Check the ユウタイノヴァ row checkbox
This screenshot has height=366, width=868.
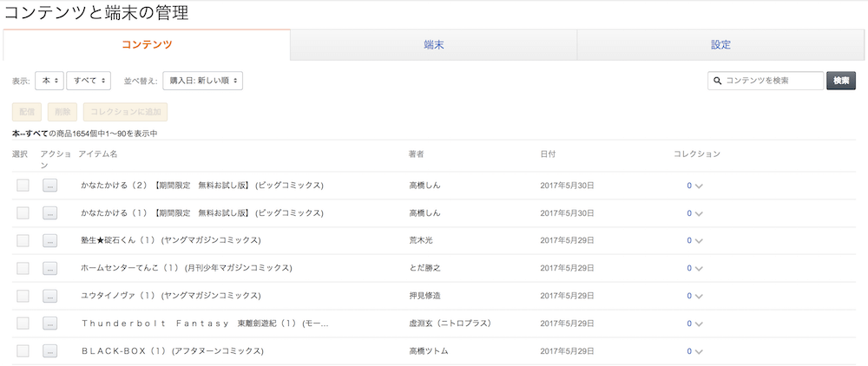tap(23, 296)
